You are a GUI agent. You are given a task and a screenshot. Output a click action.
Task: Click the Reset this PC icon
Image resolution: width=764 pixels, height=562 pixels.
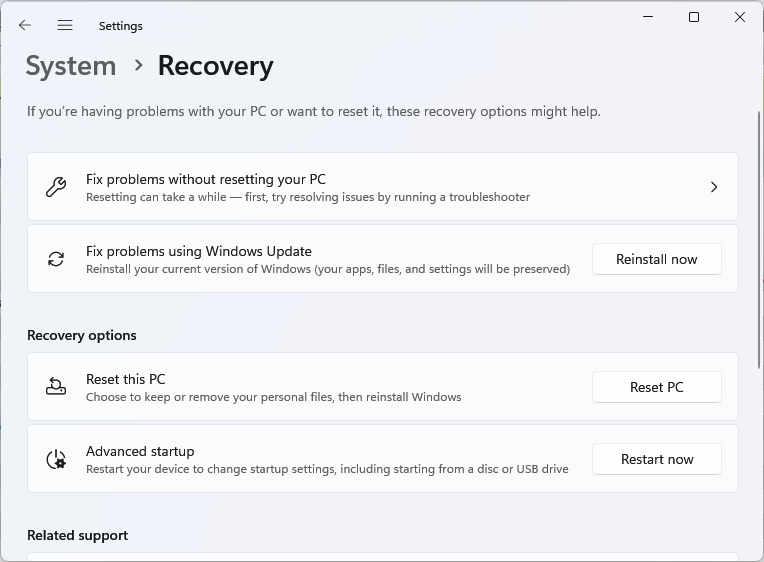click(56, 387)
